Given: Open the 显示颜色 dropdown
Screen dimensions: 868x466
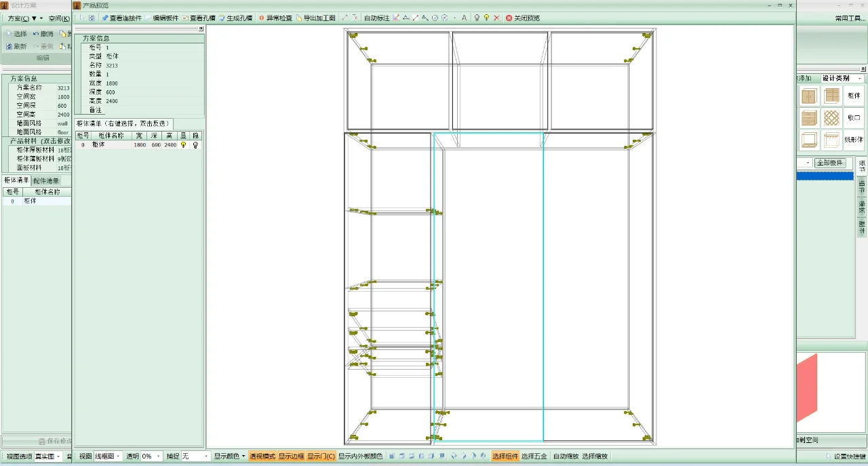Looking at the screenshot, I should tap(229, 457).
